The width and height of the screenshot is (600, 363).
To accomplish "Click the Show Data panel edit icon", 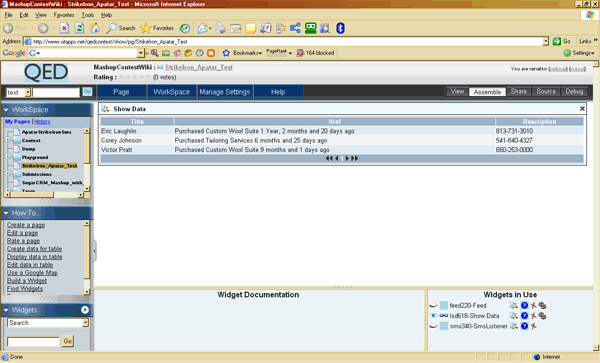I will [x=105, y=109].
